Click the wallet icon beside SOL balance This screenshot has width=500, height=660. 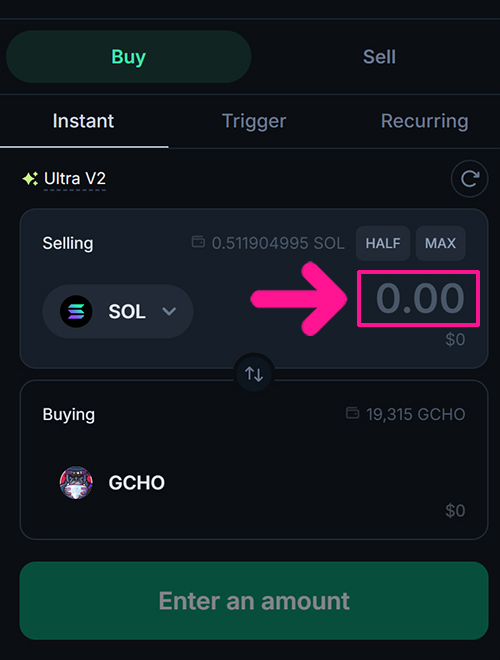pyautogui.click(x=198, y=242)
